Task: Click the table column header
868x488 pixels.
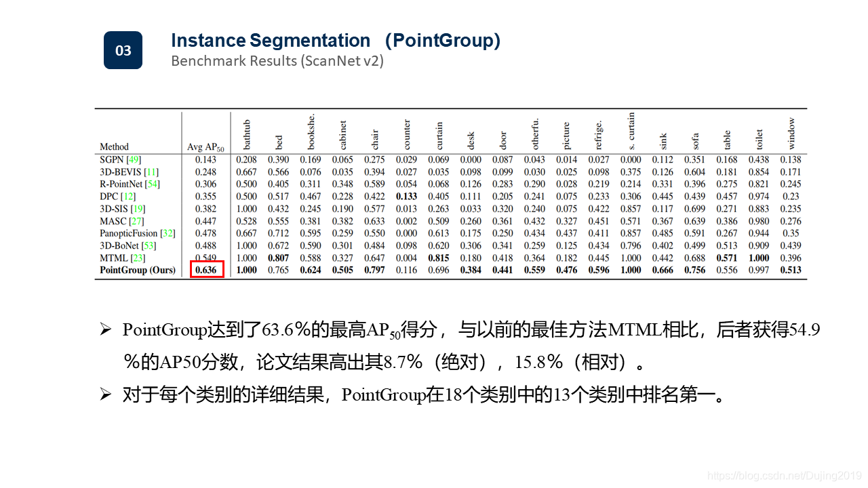Action: click(728, 140)
